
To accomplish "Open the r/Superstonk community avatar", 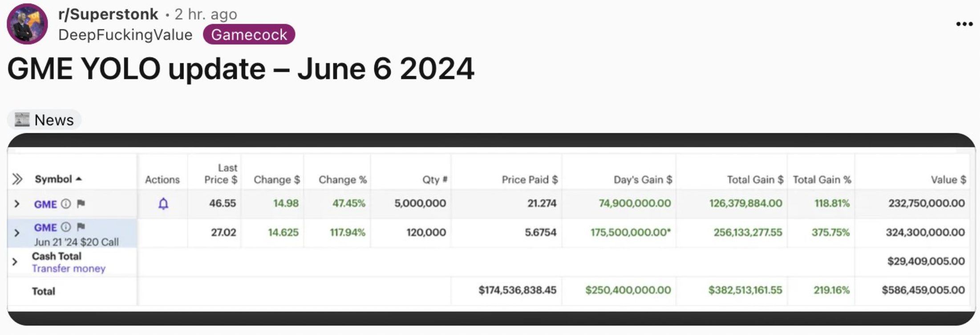I will pyautogui.click(x=27, y=24).
